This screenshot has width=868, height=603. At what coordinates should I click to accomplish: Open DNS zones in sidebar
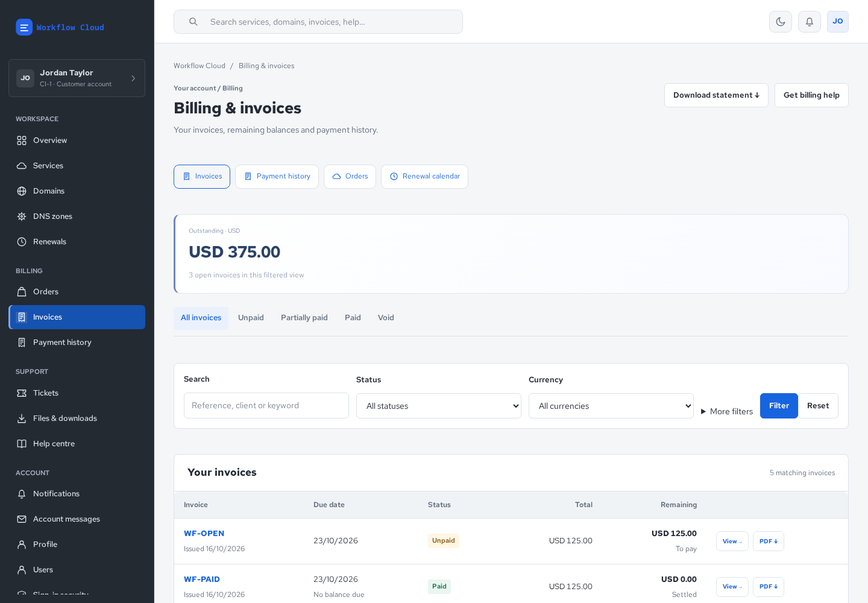coord(77,216)
